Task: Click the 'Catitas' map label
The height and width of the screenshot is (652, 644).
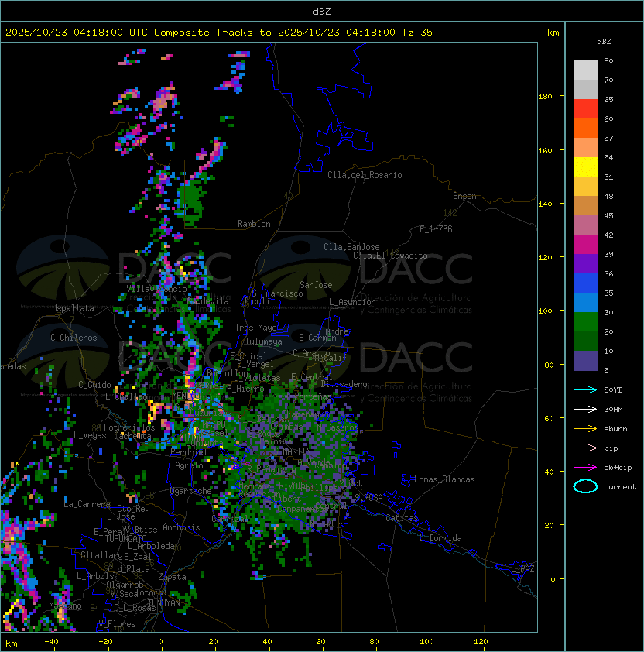Action: pos(402,518)
